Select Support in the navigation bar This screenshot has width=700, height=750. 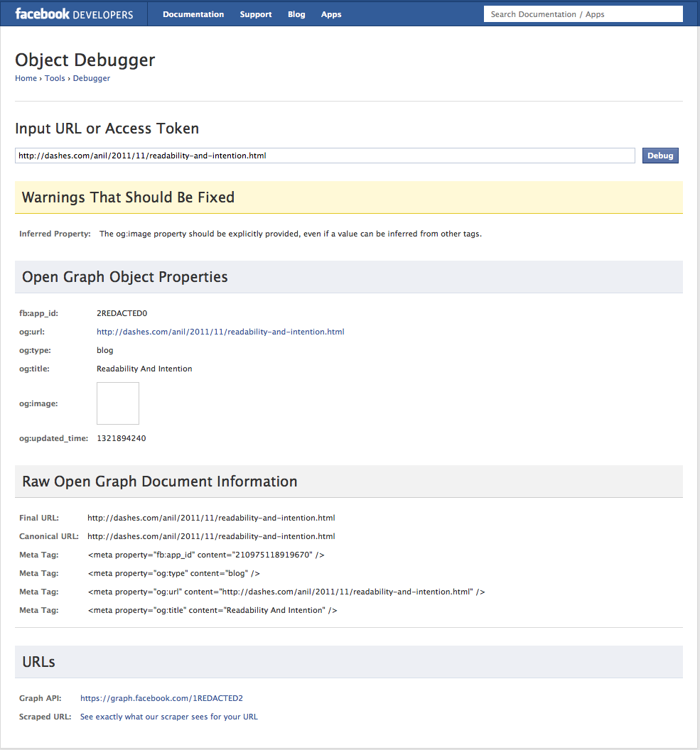[255, 13]
